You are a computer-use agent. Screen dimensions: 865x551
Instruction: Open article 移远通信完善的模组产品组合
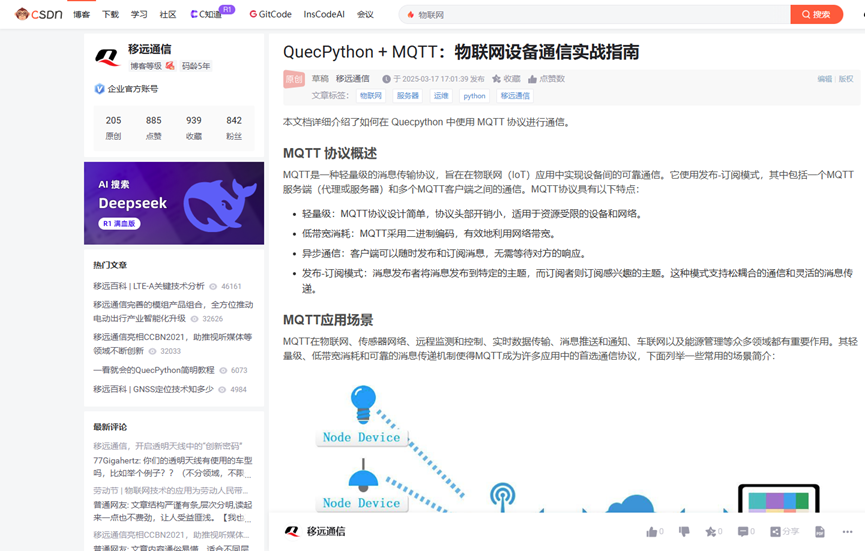[173, 312]
